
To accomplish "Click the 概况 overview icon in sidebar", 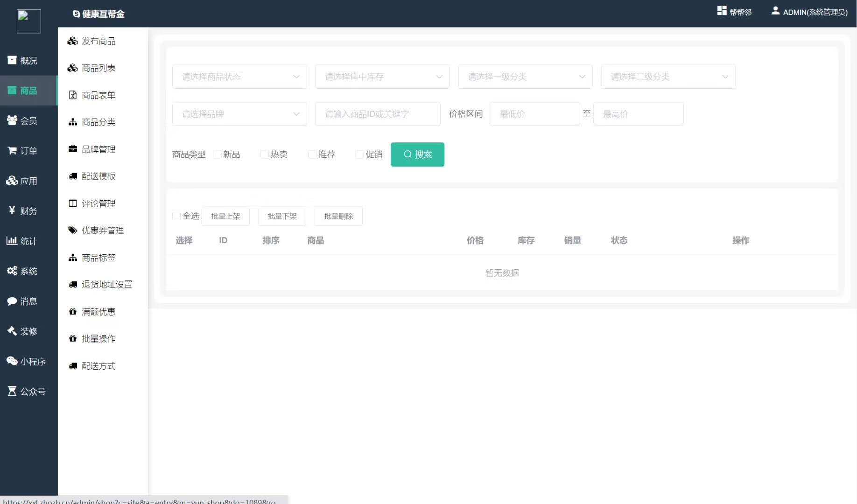I will (x=12, y=60).
